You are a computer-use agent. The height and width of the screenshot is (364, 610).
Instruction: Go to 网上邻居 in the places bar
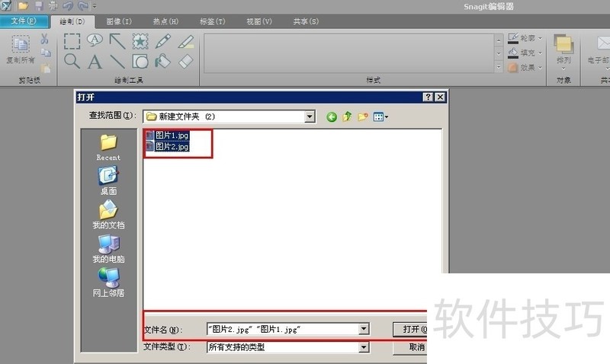108,283
